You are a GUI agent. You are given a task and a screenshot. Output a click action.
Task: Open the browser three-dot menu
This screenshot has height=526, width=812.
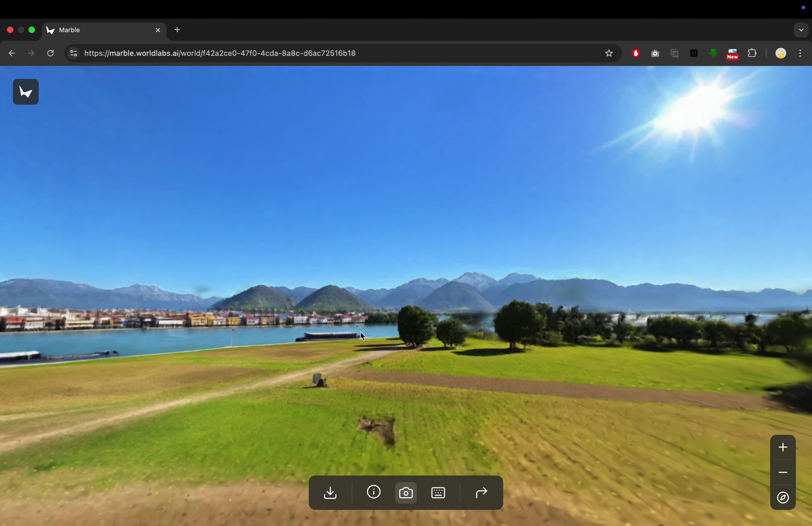[x=800, y=53]
